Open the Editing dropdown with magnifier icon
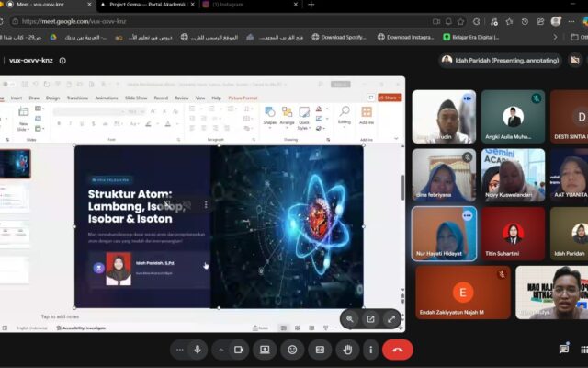The width and height of the screenshot is (588, 368). click(x=344, y=116)
